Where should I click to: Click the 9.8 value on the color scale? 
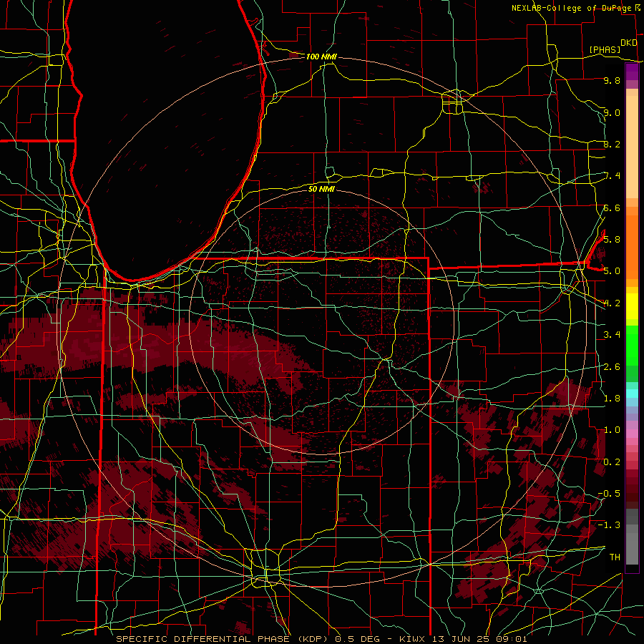(612, 80)
